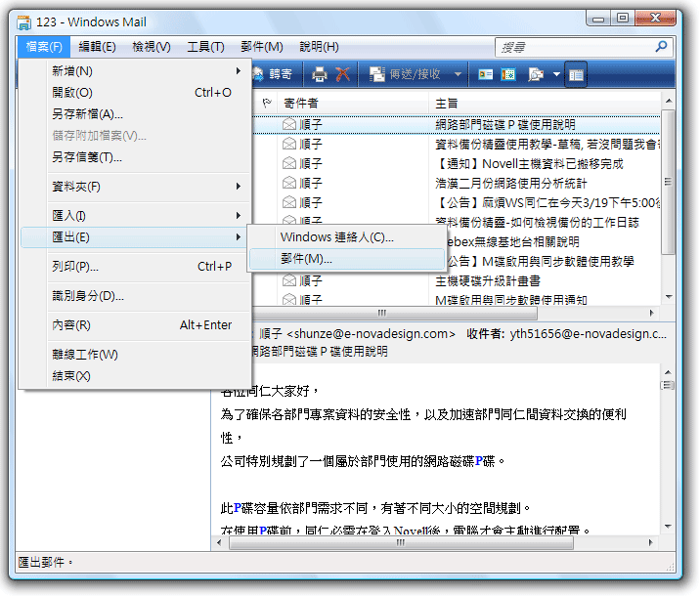700x596 pixels.
Task: Open the Message (郵件) menu
Action: click(262, 46)
